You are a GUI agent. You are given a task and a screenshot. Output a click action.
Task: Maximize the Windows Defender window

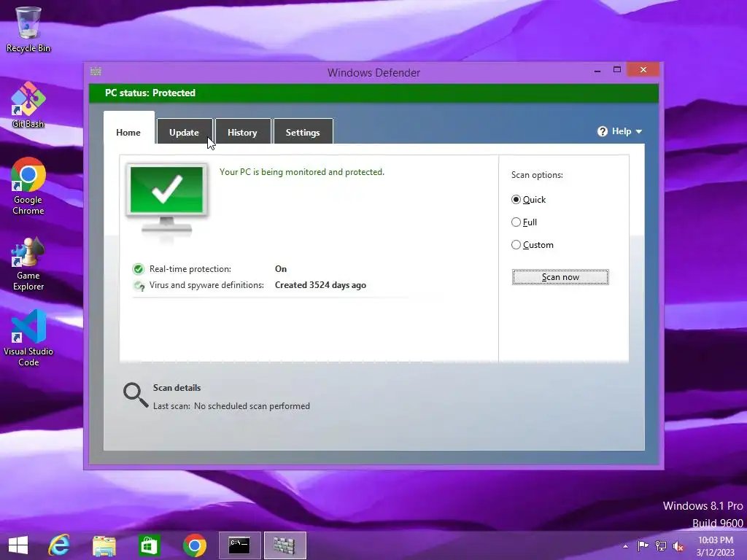click(x=617, y=70)
